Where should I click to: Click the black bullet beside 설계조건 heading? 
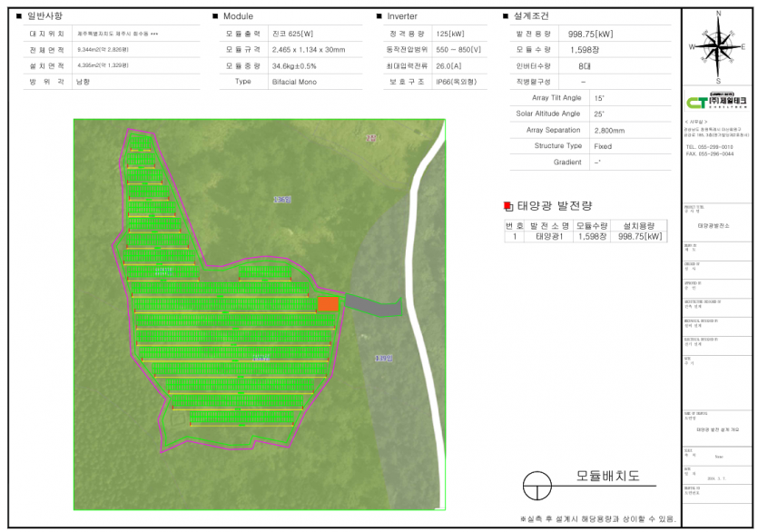506,16
